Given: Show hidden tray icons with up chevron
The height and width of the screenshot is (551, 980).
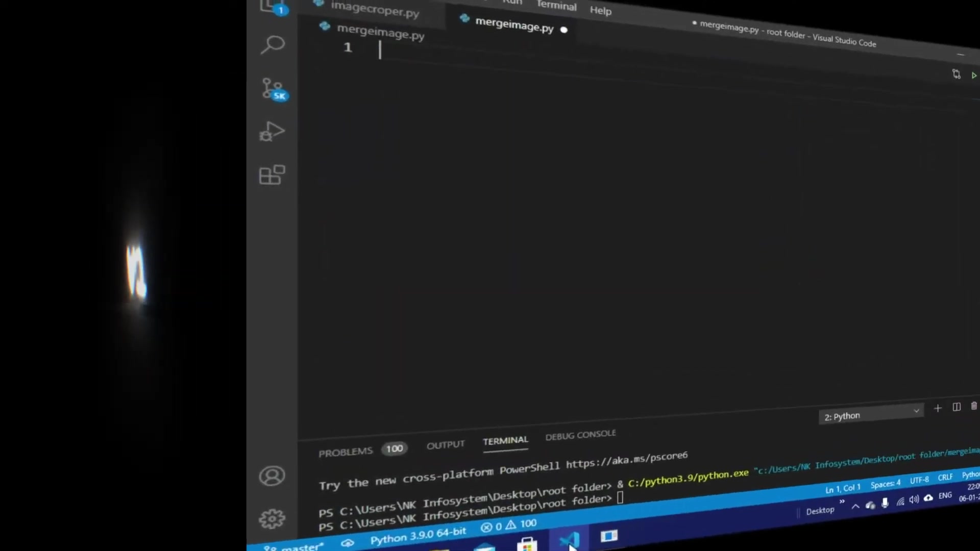Looking at the screenshot, I should pos(855,506).
